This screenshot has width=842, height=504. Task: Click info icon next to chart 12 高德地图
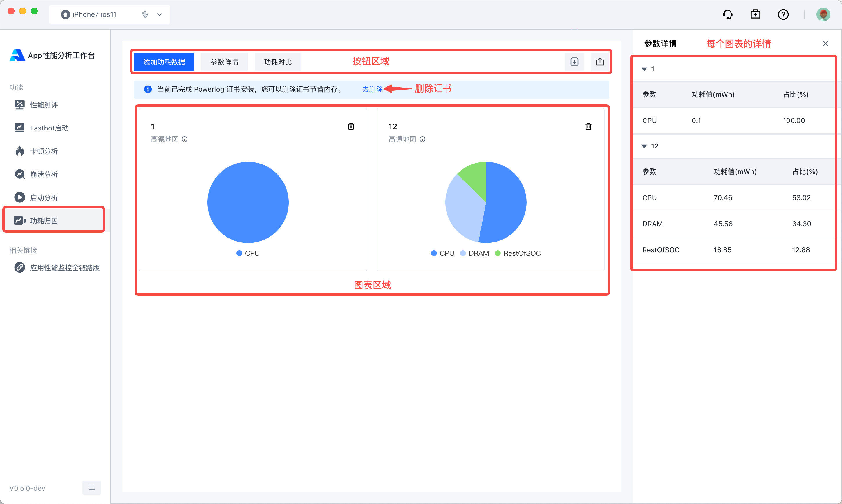tap(422, 139)
